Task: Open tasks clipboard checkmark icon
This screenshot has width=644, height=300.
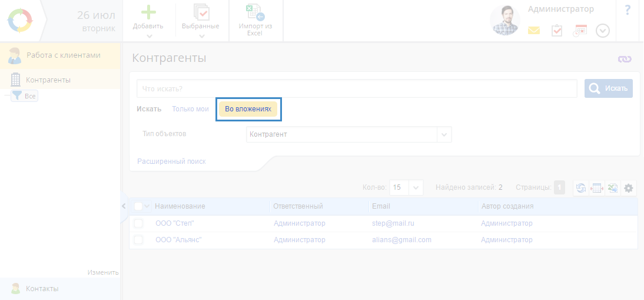Action: coord(557,31)
